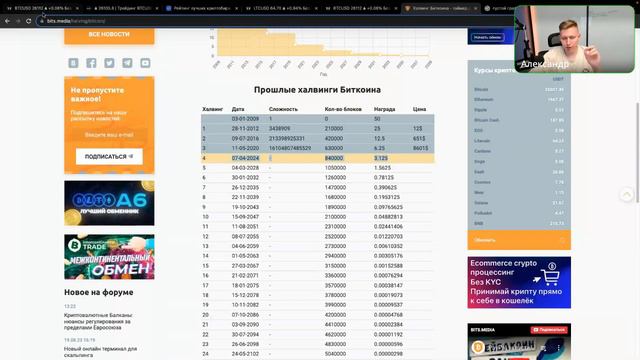640x360 pixels.
Task: Click the browser forward arrow
Action: (x=18, y=21)
